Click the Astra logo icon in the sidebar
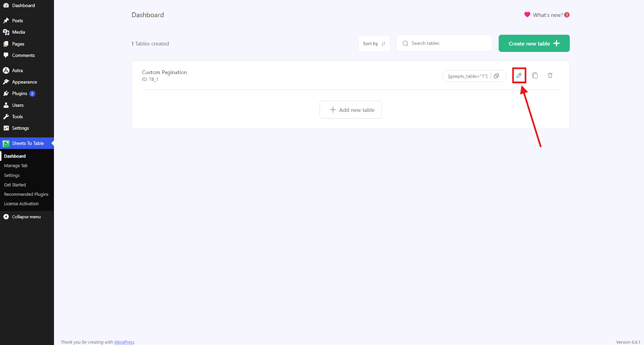 click(6, 70)
